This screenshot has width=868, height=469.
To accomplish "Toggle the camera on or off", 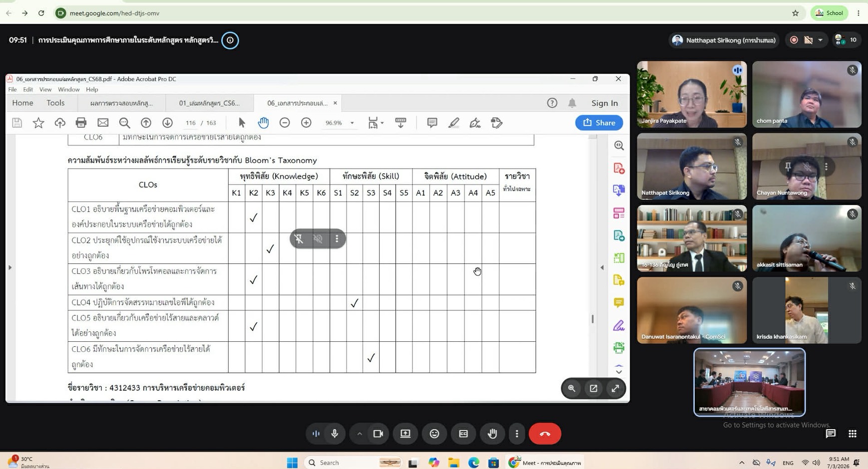I will pos(378,434).
